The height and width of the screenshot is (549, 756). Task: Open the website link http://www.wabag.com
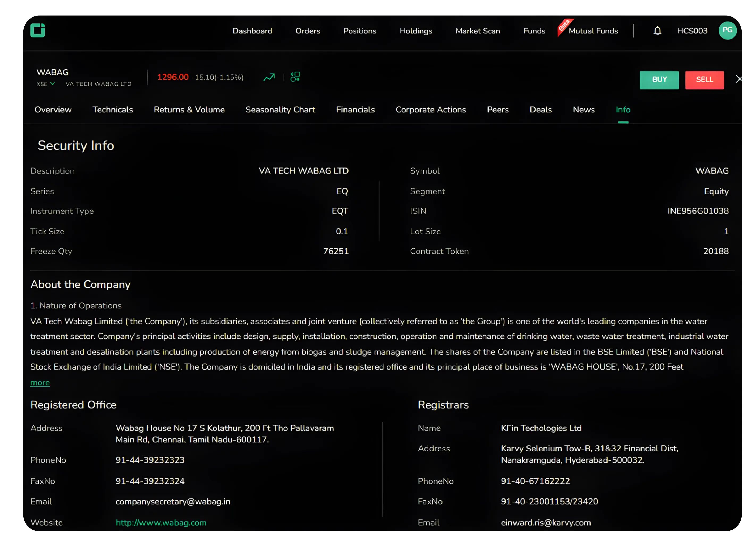click(161, 523)
